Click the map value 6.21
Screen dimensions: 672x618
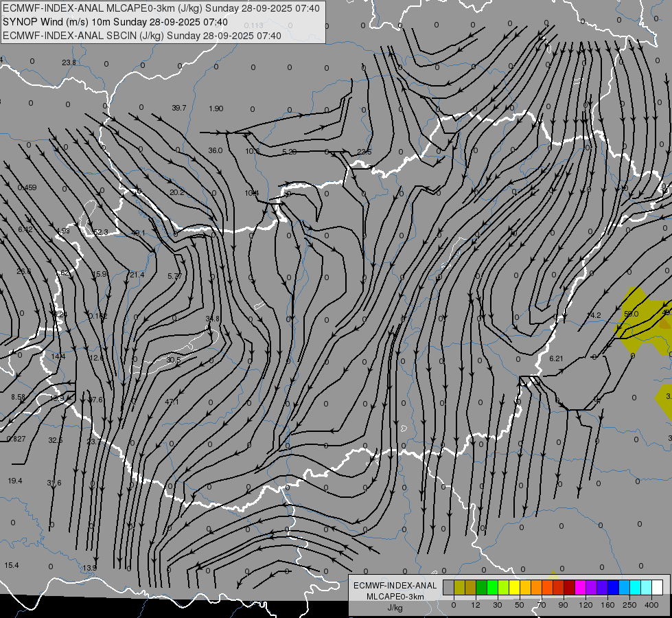click(556, 358)
